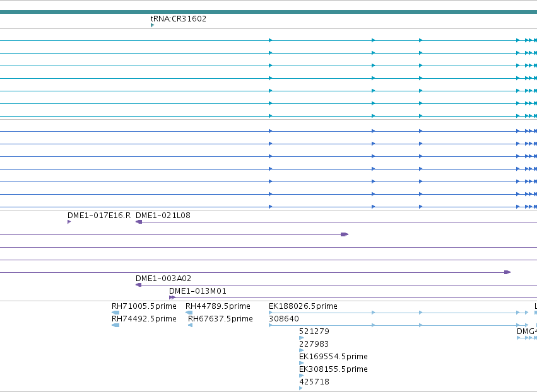Click the EK188026.5prime EST label
Image resolution: width=537 pixels, height=392 pixels.
coord(303,306)
